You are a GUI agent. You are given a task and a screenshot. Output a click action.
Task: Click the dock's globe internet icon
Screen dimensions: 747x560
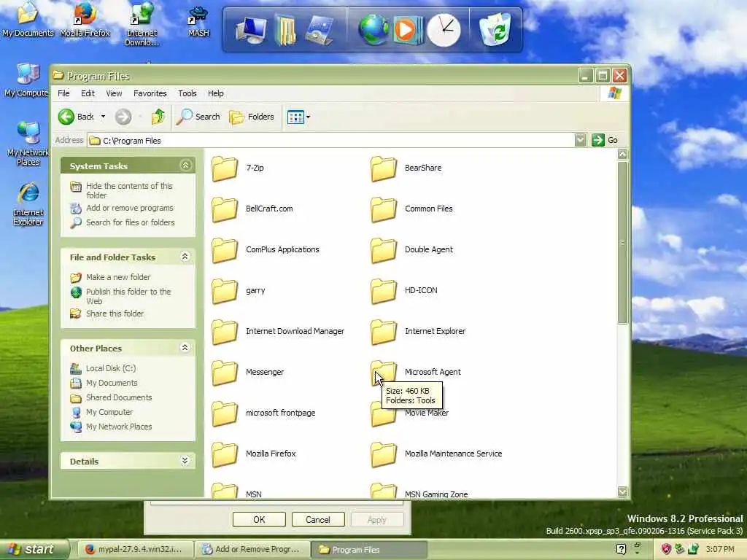373,29
